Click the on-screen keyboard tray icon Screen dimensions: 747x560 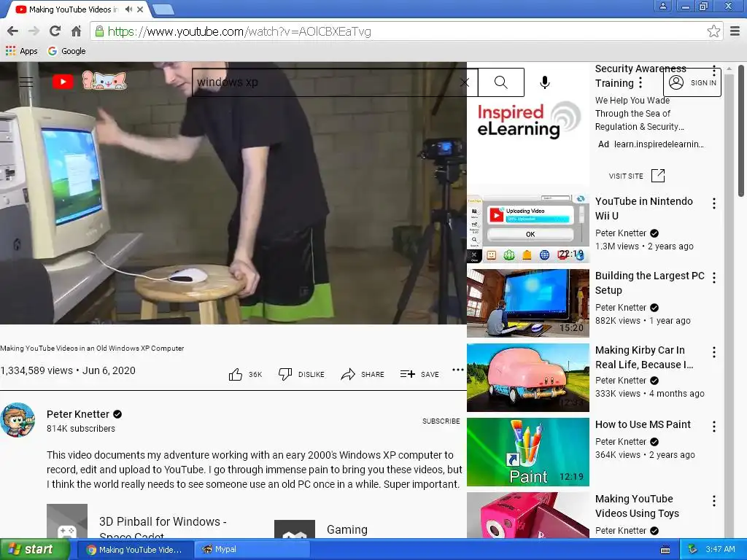[x=665, y=550]
